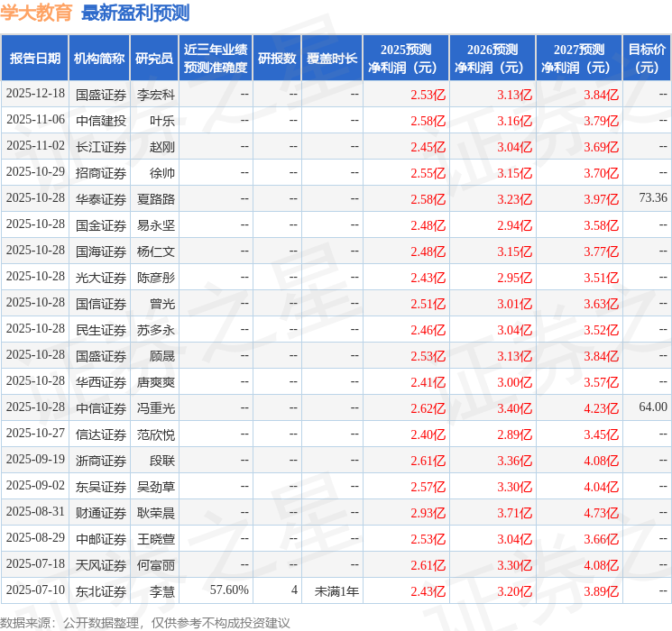672x631 pixels.
Task: Click 3.89亿 in the 东北证券 row
Action: [x=602, y=591]
